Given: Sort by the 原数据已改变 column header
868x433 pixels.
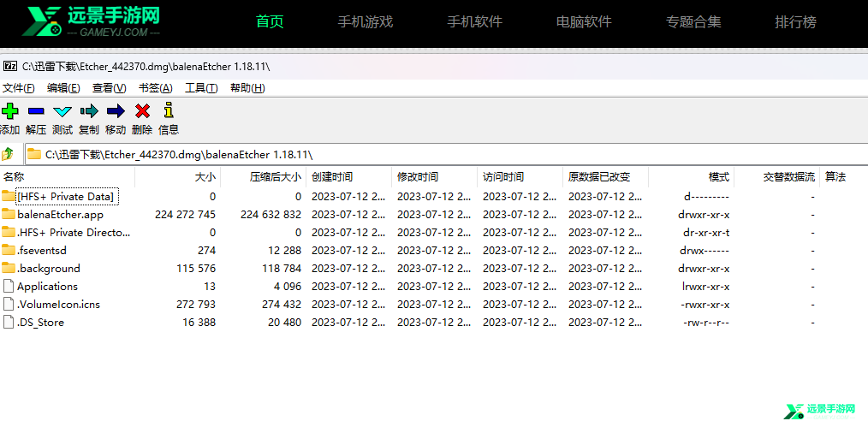Looking at the screenshot, I should 605,177.
